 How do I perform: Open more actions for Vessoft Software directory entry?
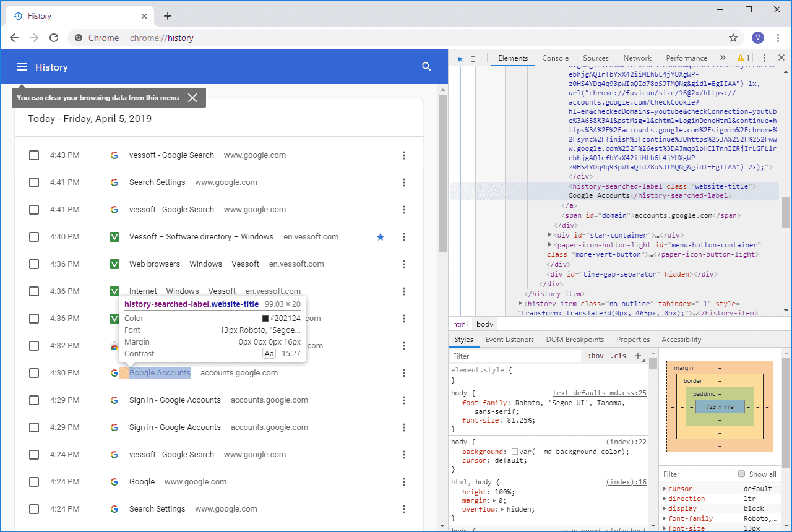[x=404, y=237]
